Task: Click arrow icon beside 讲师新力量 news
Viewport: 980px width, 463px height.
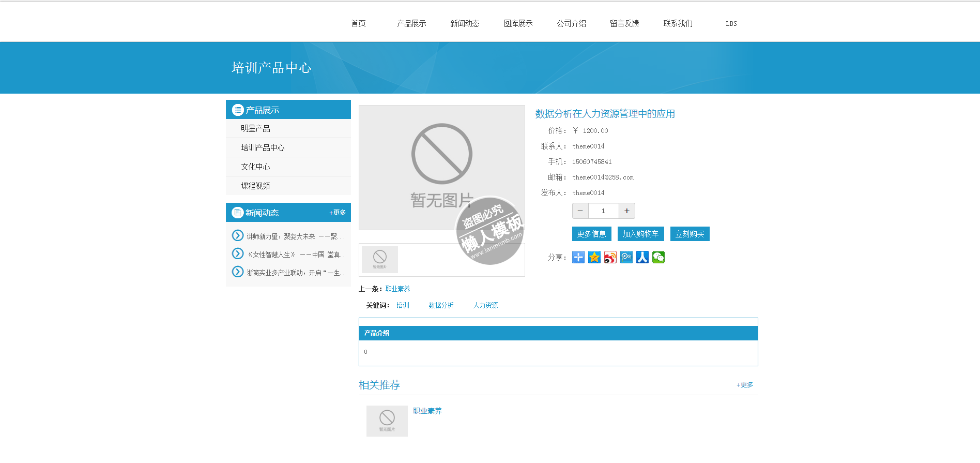Action: pos(238,236)
